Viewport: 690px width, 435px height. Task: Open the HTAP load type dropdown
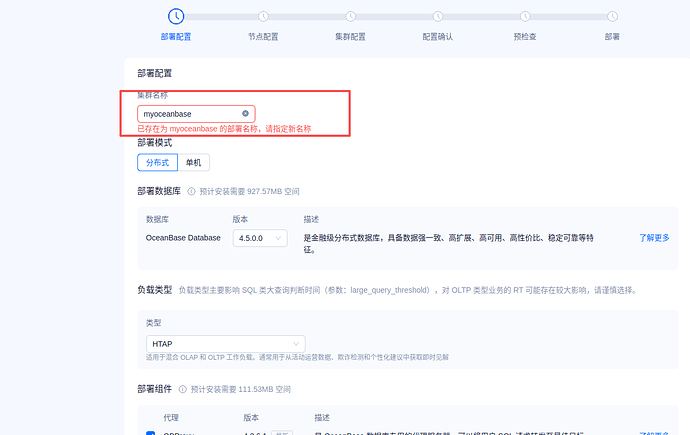pyautogui.click(x=225, y=344)
